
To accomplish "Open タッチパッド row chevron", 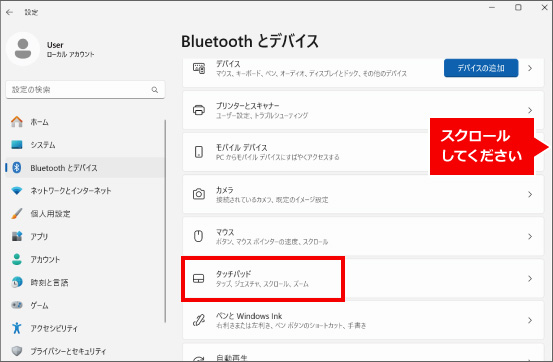I will coord(530,279).
